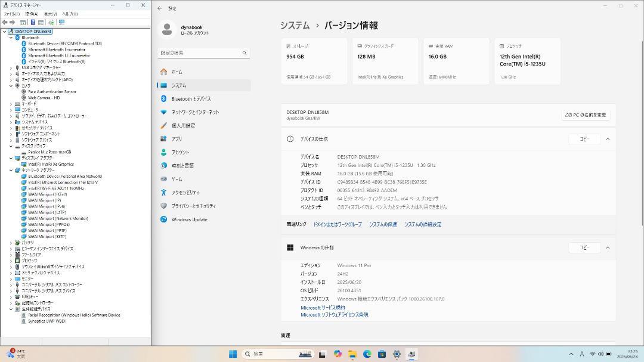The image size is (644, 362).
Task: Open ネットワークとインターネット settings page
Action: [204, 112]
